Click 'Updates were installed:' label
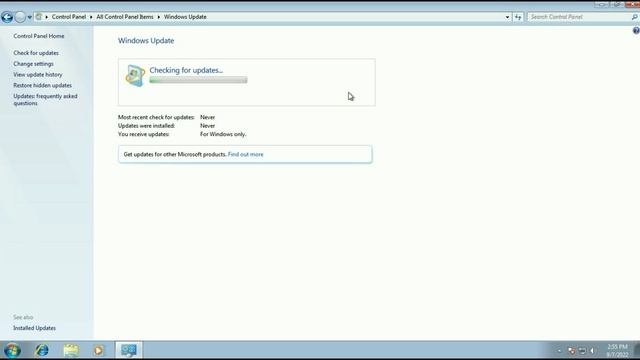640x360 pixels. 147,126
